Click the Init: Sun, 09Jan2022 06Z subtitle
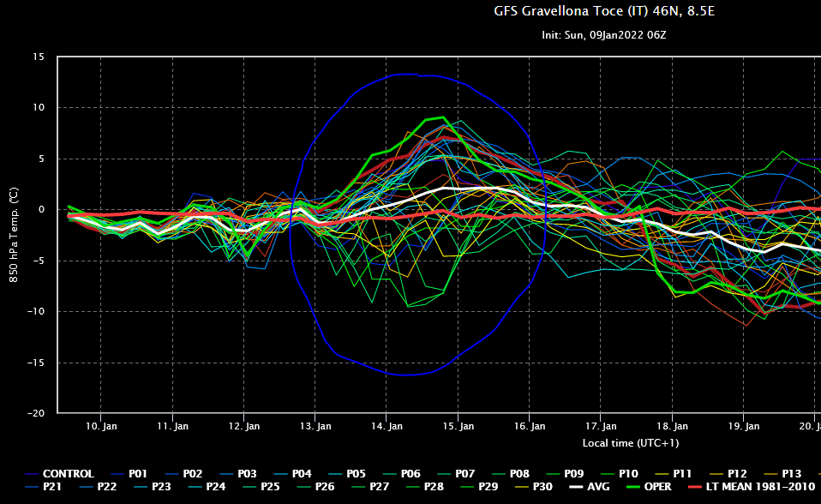Viewport: 821px width, 504px height. [604, 35]
